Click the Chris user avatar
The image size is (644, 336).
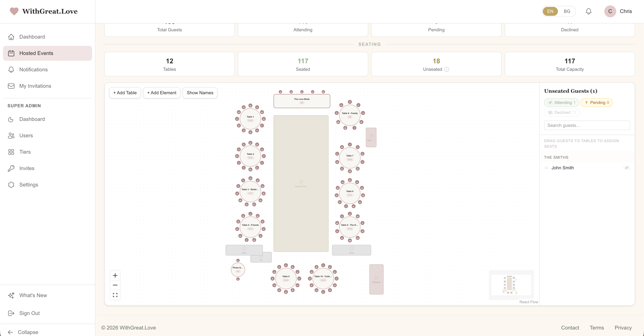610,11
